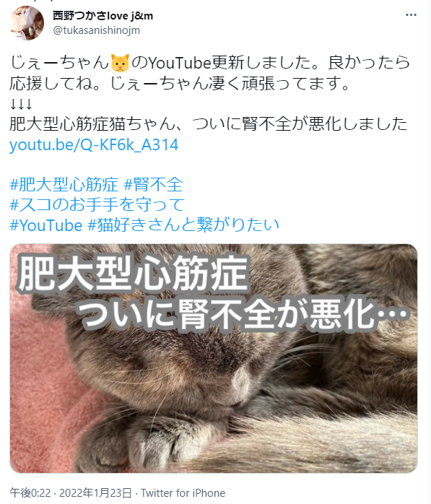Click the orange cat face emoji in the tweet

point(121,63)
